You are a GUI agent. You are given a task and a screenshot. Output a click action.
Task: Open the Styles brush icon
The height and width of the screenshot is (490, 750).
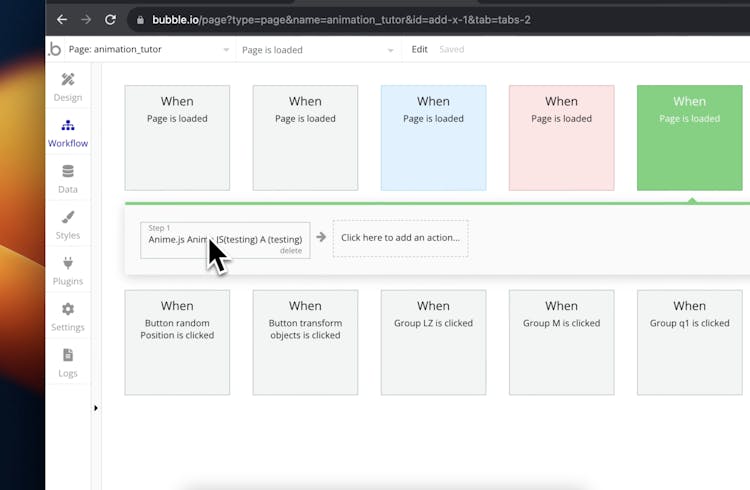click(68, 218)
